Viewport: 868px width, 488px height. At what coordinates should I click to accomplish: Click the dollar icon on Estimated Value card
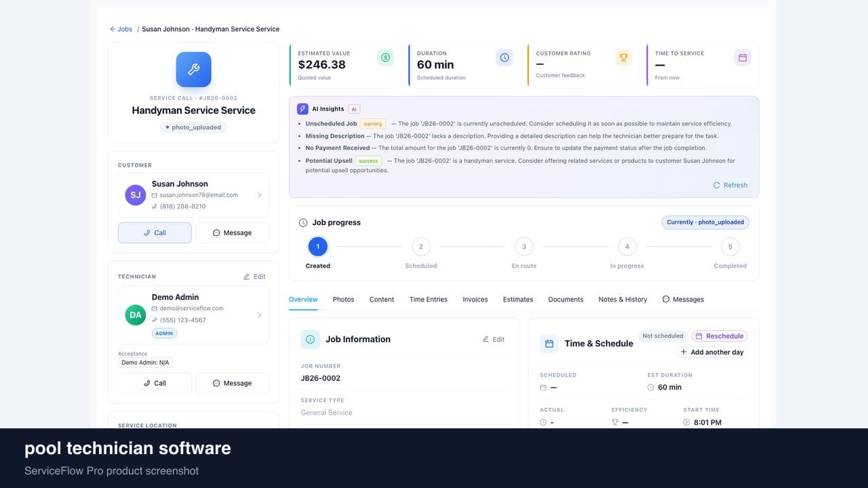coord(385,58)
